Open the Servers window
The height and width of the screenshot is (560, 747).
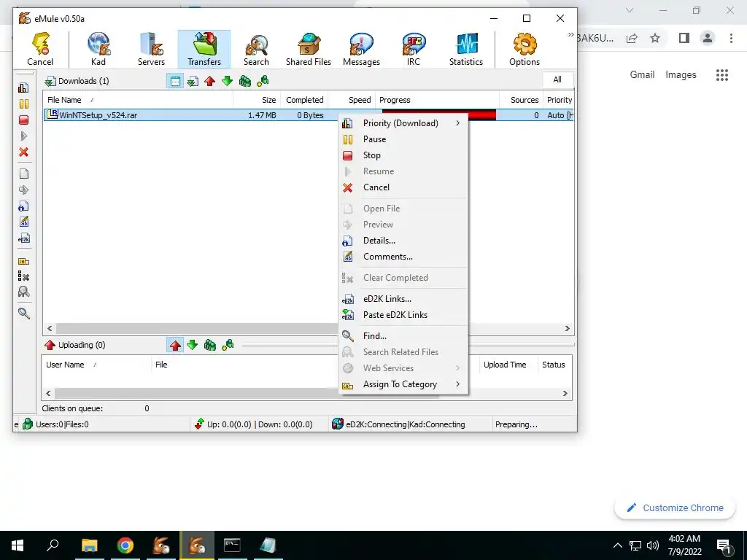[x=151, y=49]
